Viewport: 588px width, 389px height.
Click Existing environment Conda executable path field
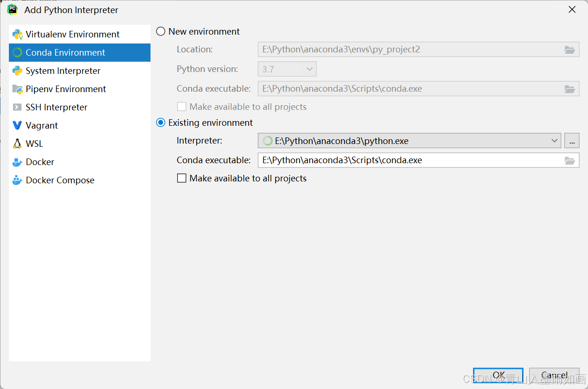point(418,160)
